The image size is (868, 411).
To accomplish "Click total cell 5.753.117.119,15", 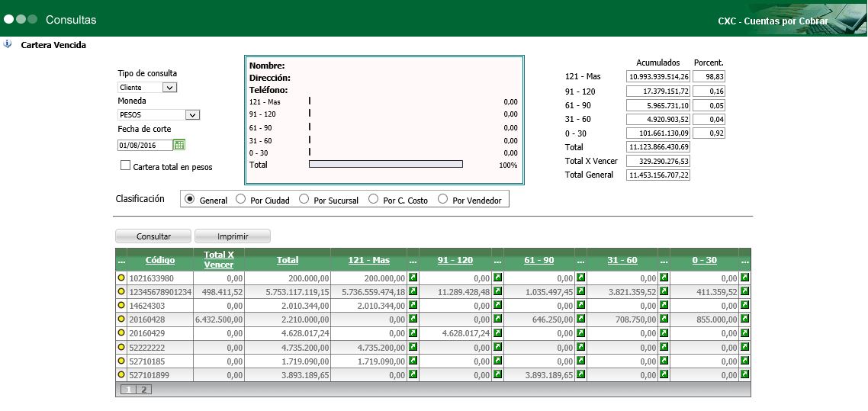I will (287, 291).
